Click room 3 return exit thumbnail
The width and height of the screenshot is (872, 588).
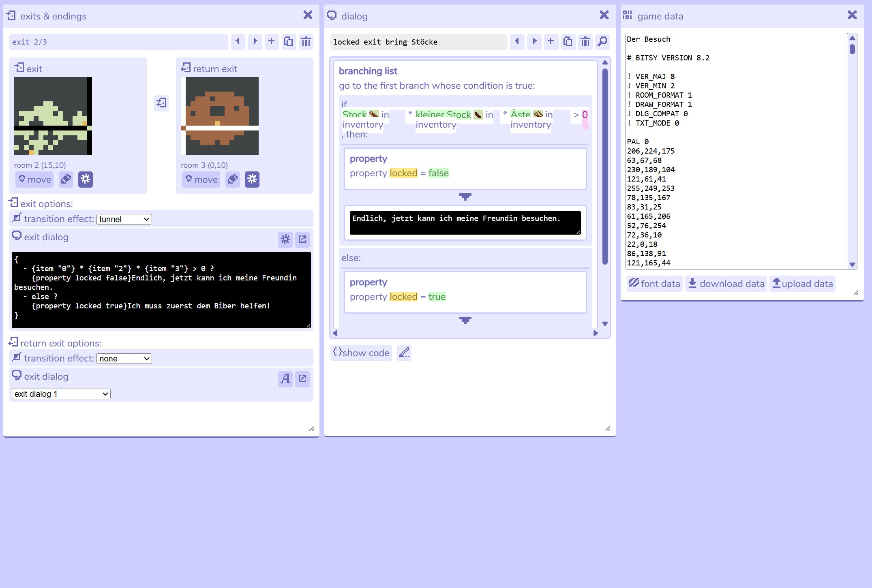pos(220,116)
